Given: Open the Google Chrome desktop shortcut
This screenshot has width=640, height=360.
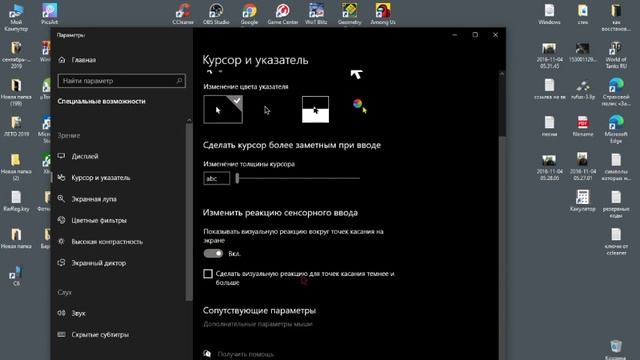Looking at the screenshot, I should coord(249,14).
